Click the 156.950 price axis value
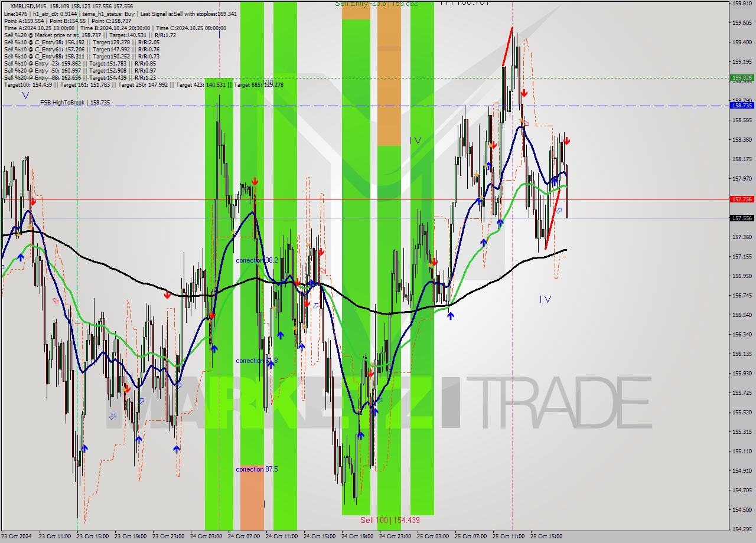This screenshot has height=543, width=756. click(x=742, y=276)
